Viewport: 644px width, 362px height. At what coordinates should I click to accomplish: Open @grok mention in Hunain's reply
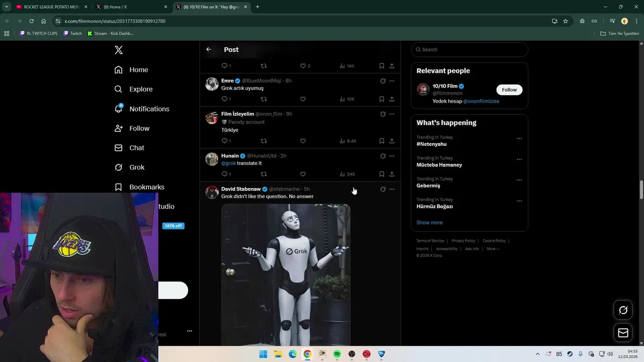click(228, 163)
